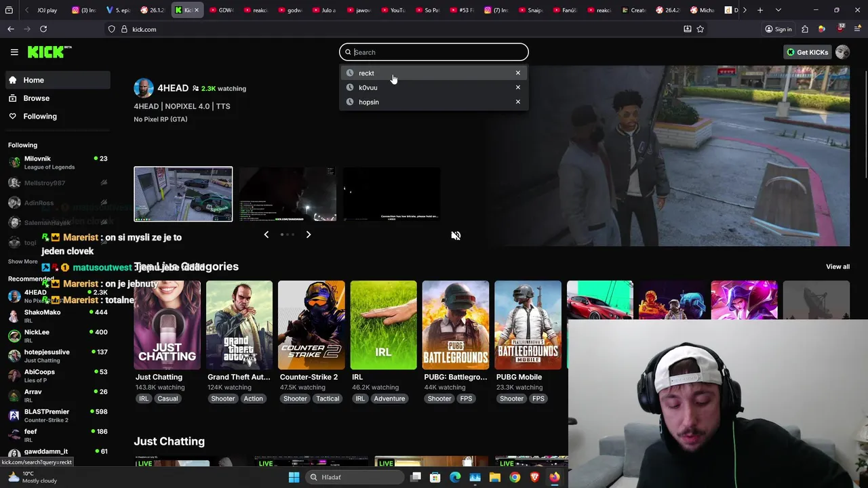The width and height of the screenshot is (868, 488).
Task: Remove 'hopsin' from search history
Action: 518,102
